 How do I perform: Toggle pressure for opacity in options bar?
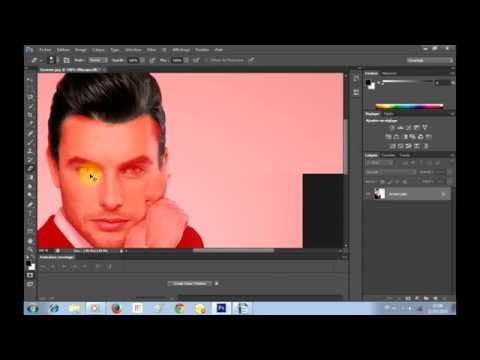[152, 60]
